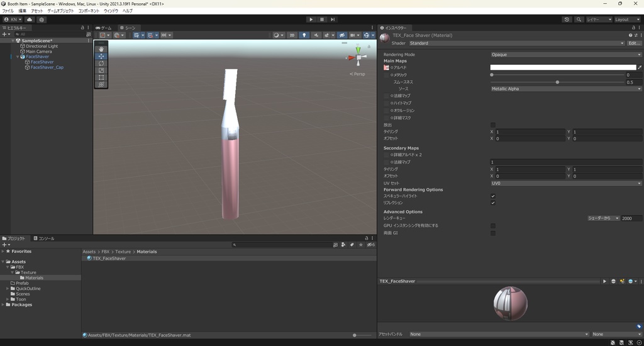
Task: Open the ゲームオブジェクト menu
Action: pyautogui.click(x=60, y=11)
